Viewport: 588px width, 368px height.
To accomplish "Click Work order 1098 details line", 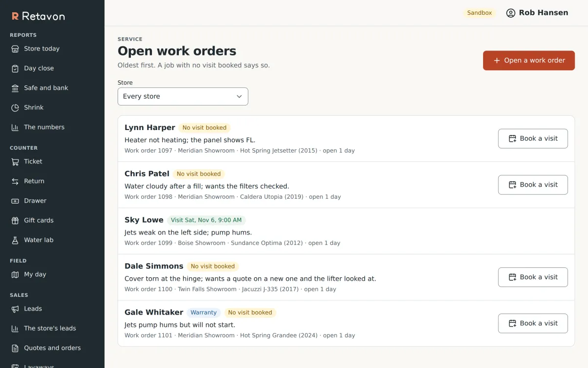I will 233,197.
